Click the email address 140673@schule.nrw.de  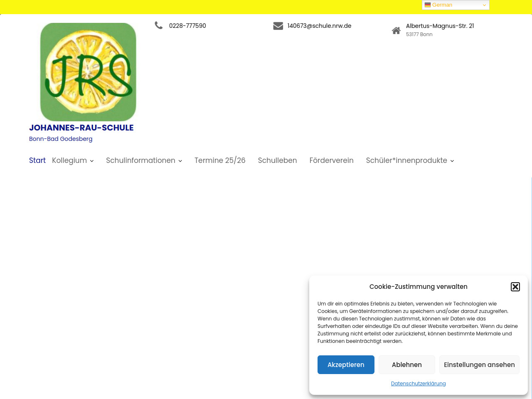point(319,26)
